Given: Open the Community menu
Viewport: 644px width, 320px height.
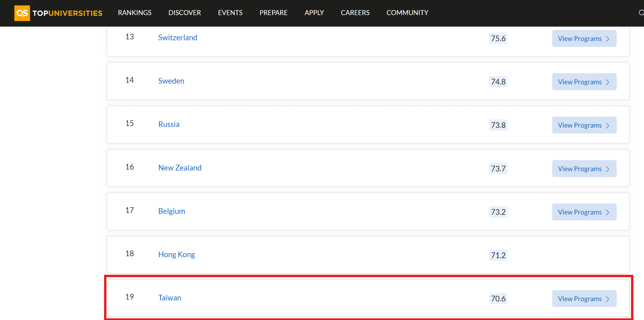Looking at the screenshot, I should click(x=407, y=12).
